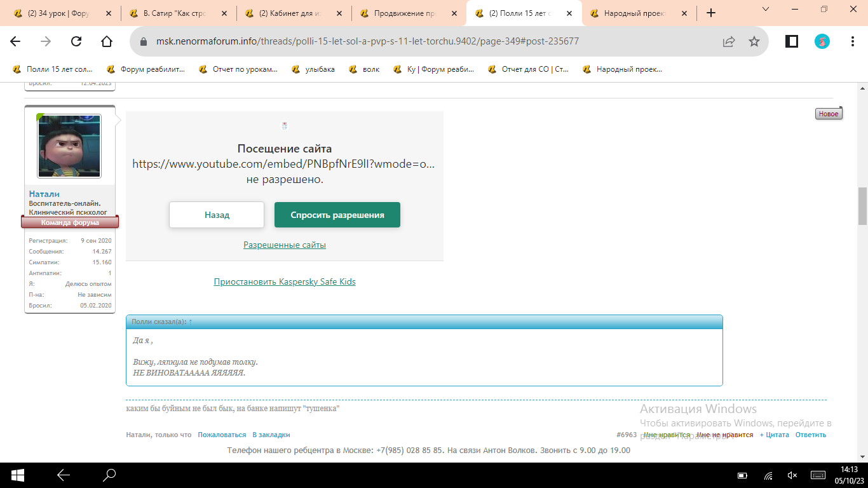Image resolution: width=868 pixels, height=488 pixels.
Task: Click "Приостановить Kaspersky Safe Kids" link
Action: [x=285, y=281]
